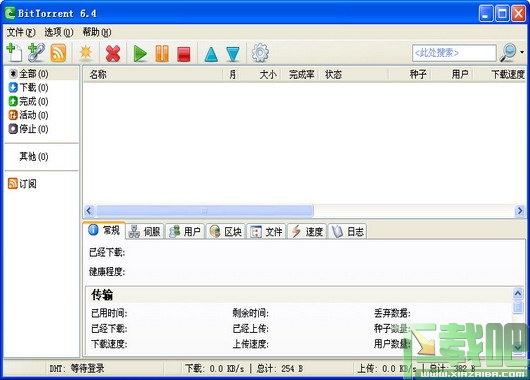This screenshot has height=380, width=530.
Task: Click 上传速度 label
Action: [x=250, y=344]
